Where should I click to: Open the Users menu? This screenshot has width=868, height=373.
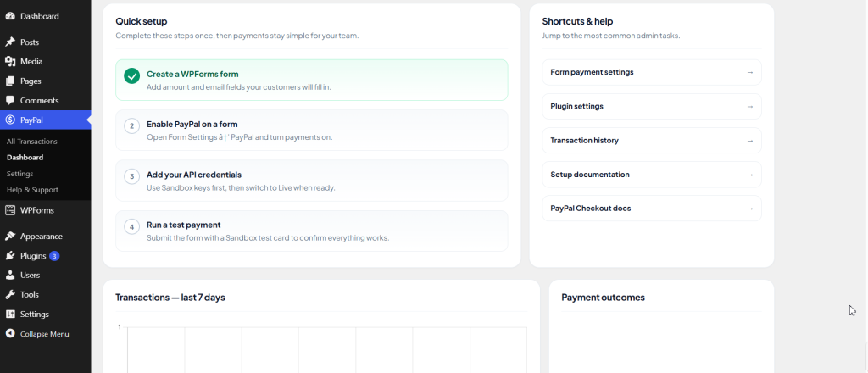(46, 275)
